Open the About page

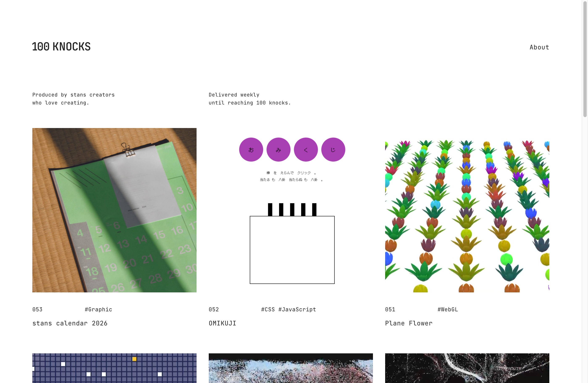click(539, 47)
